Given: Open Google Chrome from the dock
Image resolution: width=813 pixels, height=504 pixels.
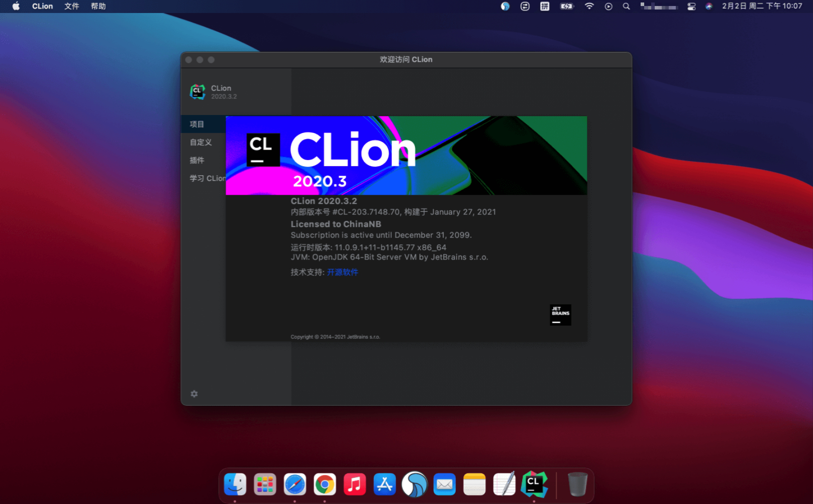Looking at the screenshot, I should pos(325,484).
